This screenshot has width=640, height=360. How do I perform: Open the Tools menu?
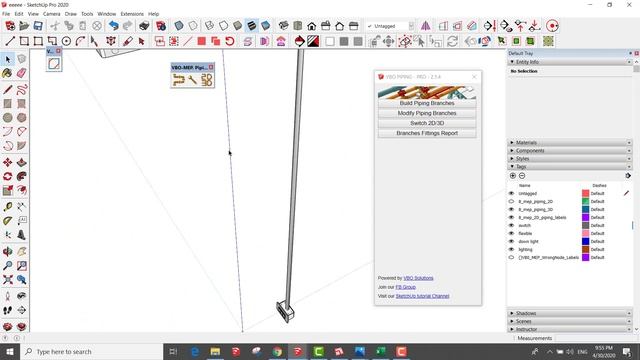[x=87, y=14]
